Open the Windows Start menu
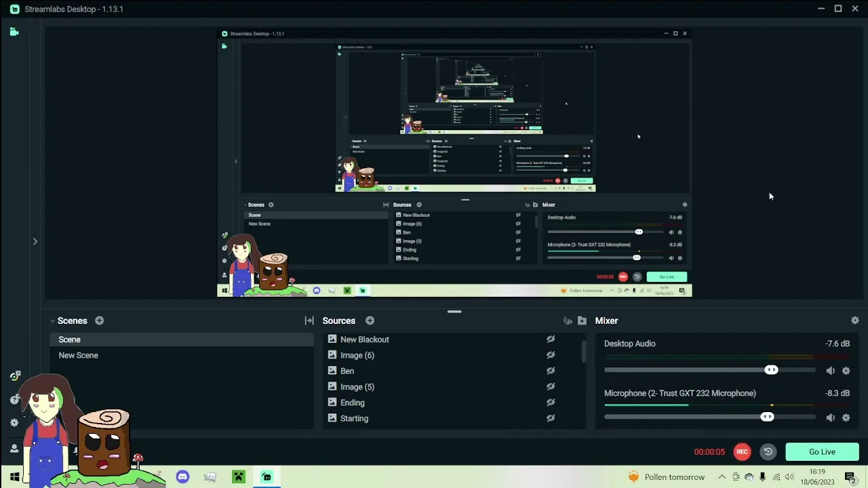868x488 pixels. pos(14,477)
